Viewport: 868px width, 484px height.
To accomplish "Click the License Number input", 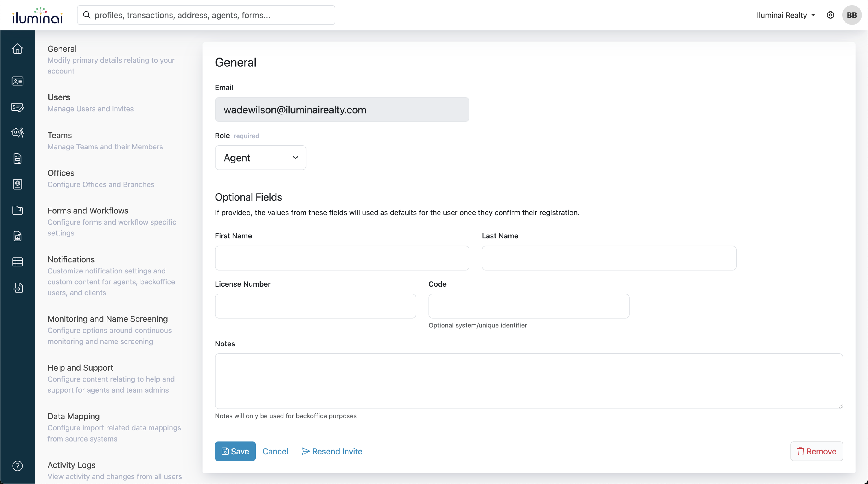I will (x=315, y=306).
